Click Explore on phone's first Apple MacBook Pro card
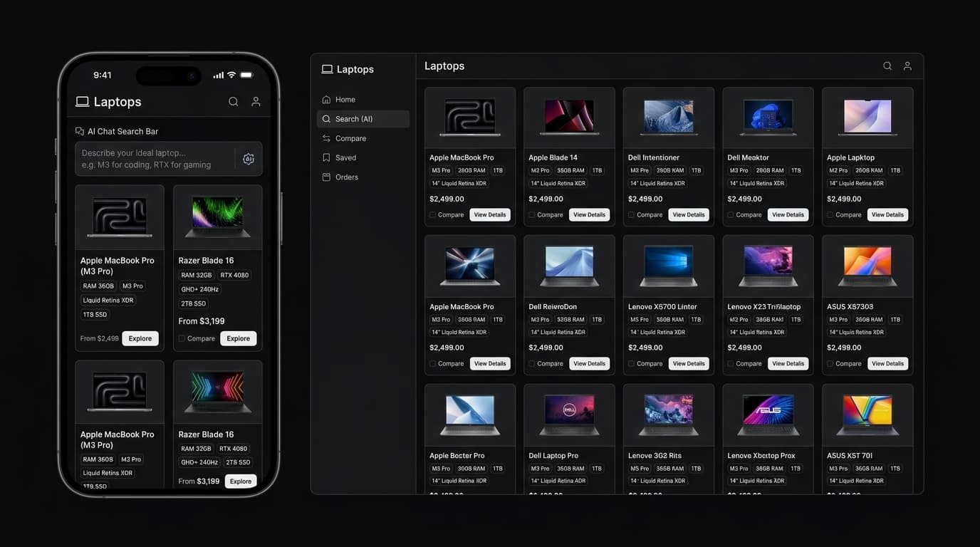Screen dimensions: 980x547 [x=140, y=338]
